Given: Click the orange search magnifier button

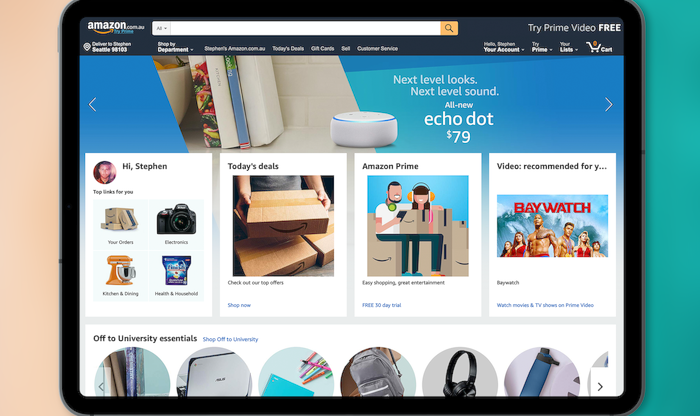Looking at the screenshot, I should 449,28.
